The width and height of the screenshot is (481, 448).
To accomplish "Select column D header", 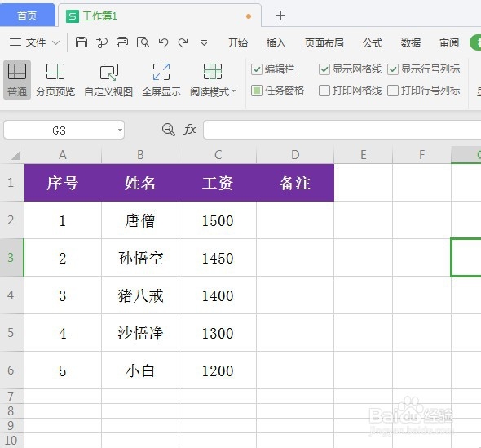I will [295, 155].
